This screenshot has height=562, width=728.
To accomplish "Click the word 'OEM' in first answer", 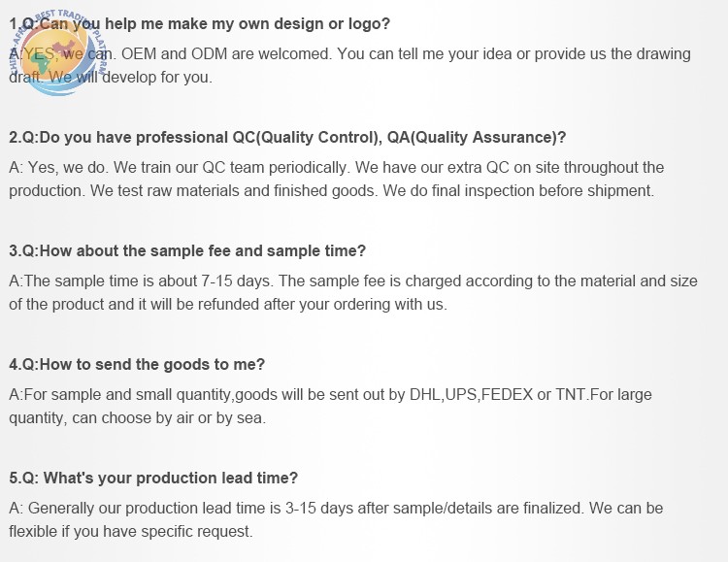I will point(139,54).
